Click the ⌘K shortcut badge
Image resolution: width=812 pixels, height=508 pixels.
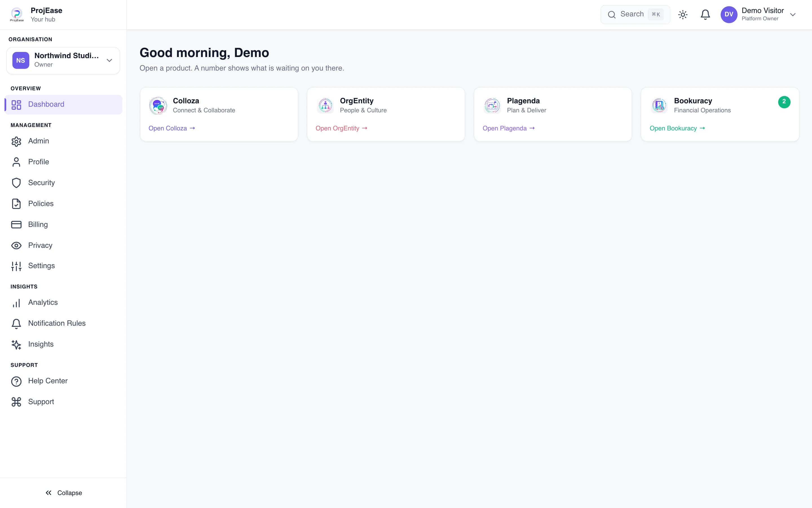(656, 14)
